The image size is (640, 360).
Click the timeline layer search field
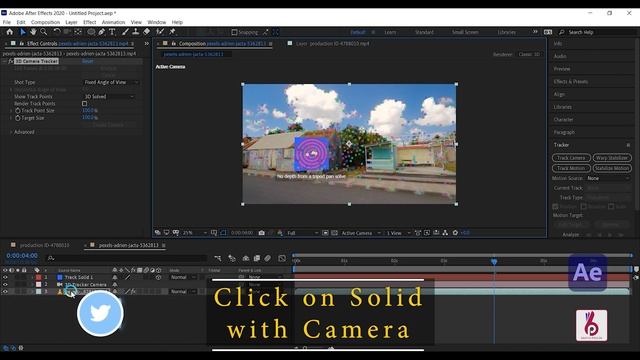[x=127, y=258]
